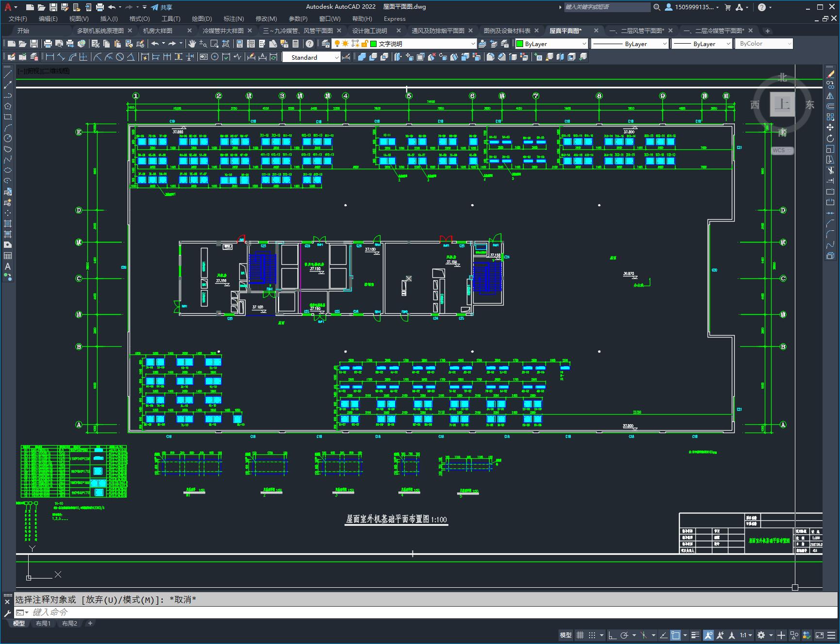
Task: Open the Express menu
Action: coord(395,18)
